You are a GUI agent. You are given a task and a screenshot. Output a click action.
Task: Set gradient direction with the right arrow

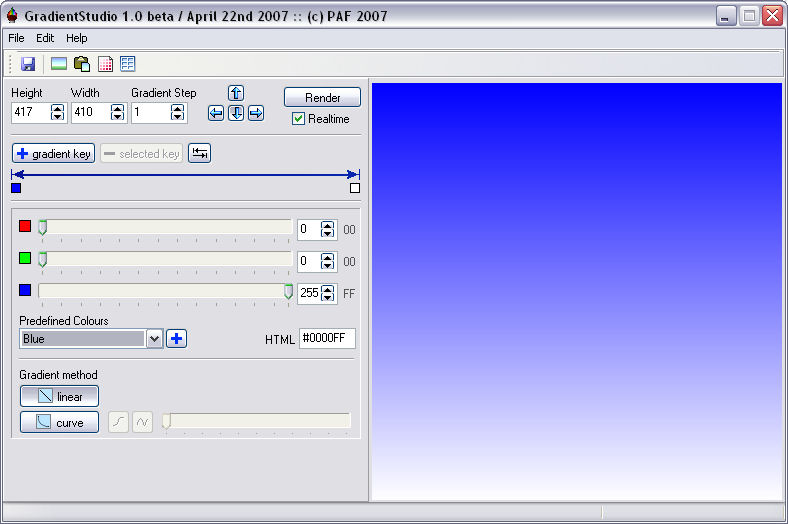256,113
